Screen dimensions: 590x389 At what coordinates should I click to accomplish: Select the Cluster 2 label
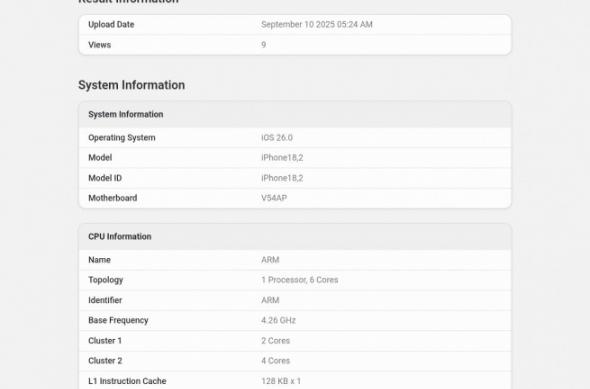tap(105, 361)
